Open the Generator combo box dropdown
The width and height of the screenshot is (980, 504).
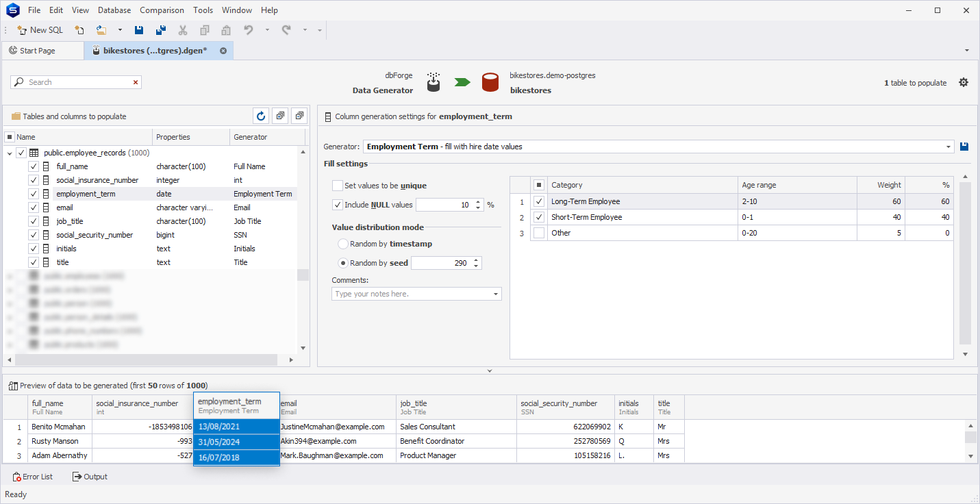(x=948, y=147)
